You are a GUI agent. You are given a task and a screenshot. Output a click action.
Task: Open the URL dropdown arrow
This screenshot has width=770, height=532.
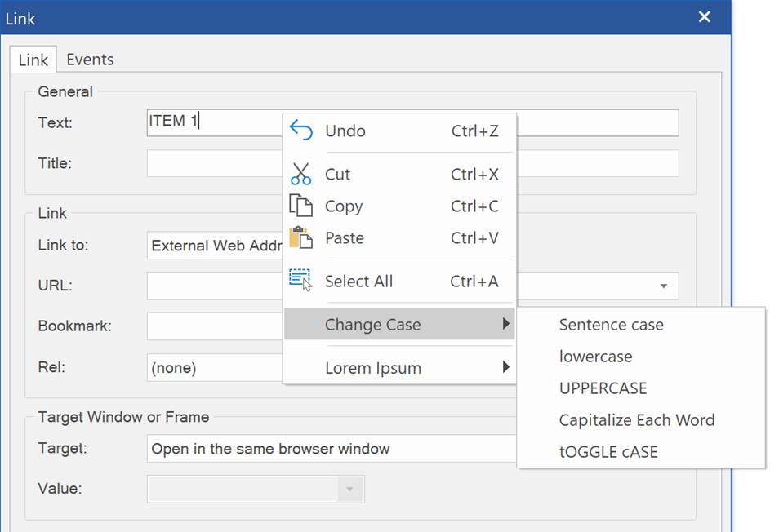click(x=663, y=286)
